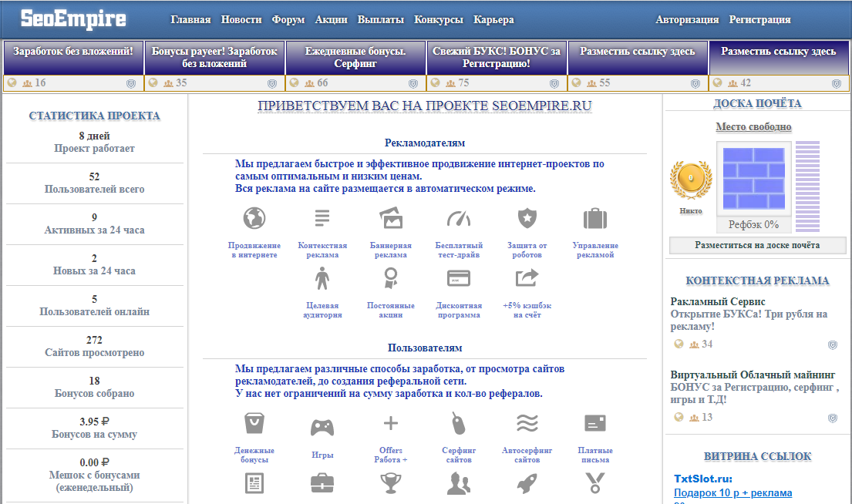The height and width of the screenshot is (504, 852).
Task: Go to the Конкурсы menu item
Action: pyautogui.click(x=439, y=20)
